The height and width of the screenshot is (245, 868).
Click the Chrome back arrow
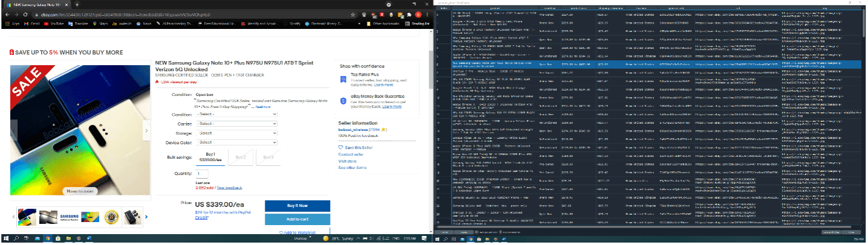(7, 14)
